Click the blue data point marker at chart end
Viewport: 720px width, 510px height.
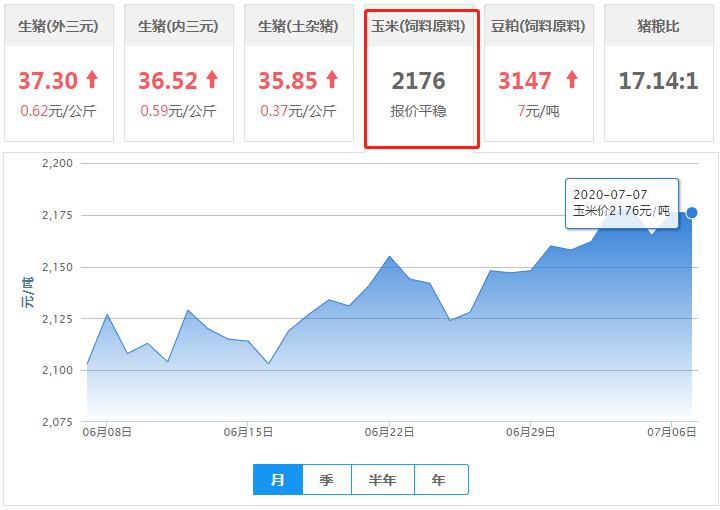click(692, 212)
